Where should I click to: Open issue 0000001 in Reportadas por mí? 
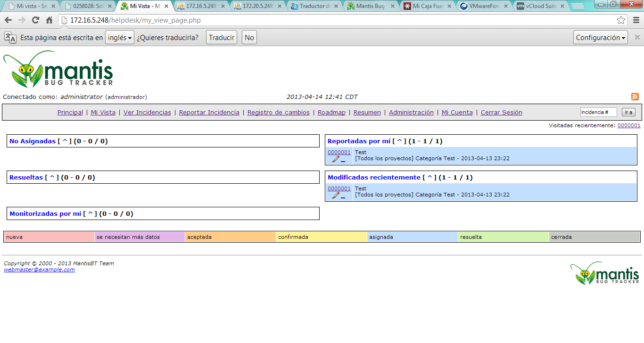[339, 152]
